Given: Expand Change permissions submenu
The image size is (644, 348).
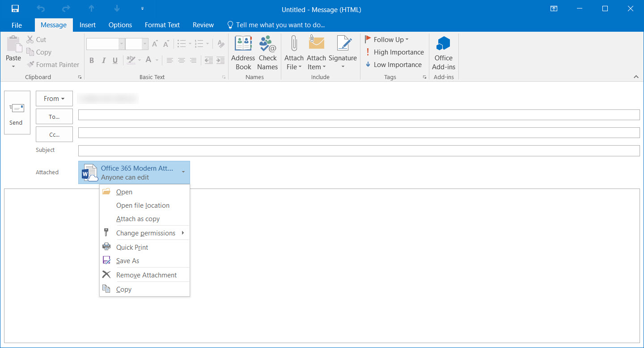Looking at the screenshot, I should tap(145, 233).
